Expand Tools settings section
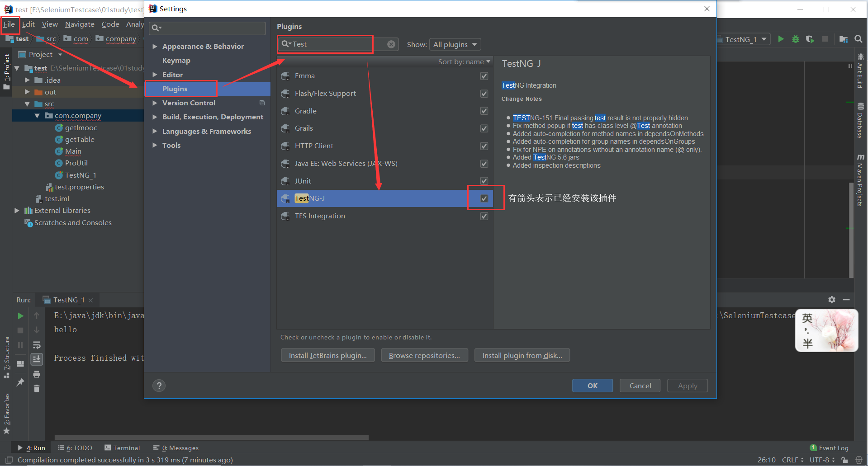868x466 pixels. [x=155, y=146]
